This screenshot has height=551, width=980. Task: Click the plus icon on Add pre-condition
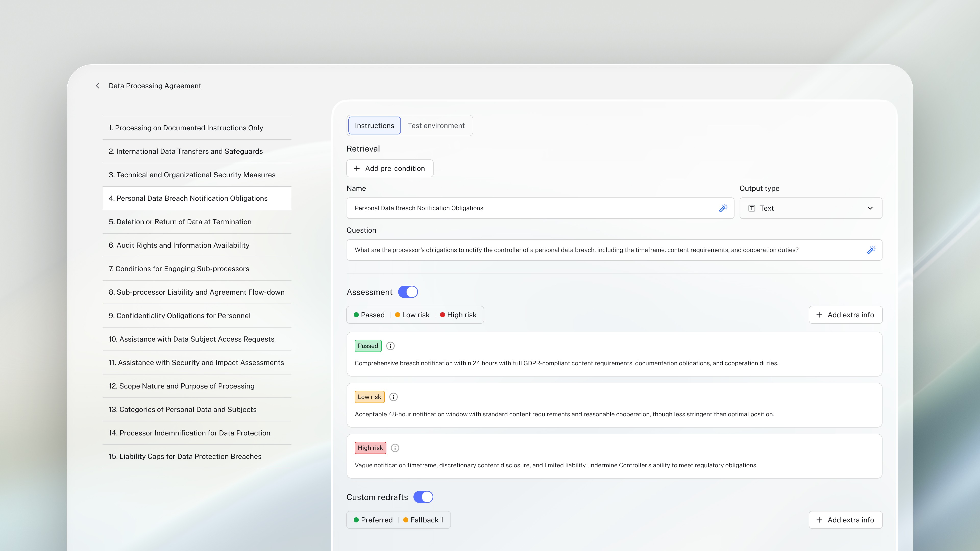coord(357,168)
